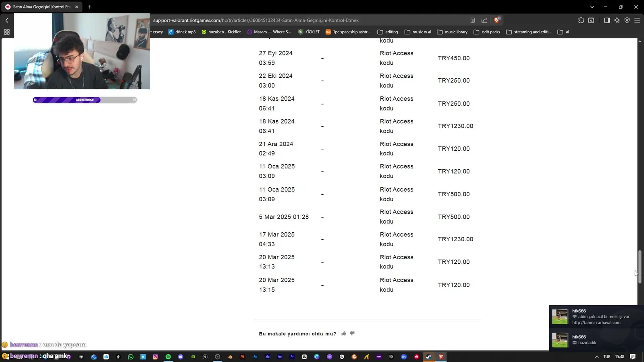Expand the 'edit packs' bookmarks folder
644x362 pixels.
click(x=487, y=32)
